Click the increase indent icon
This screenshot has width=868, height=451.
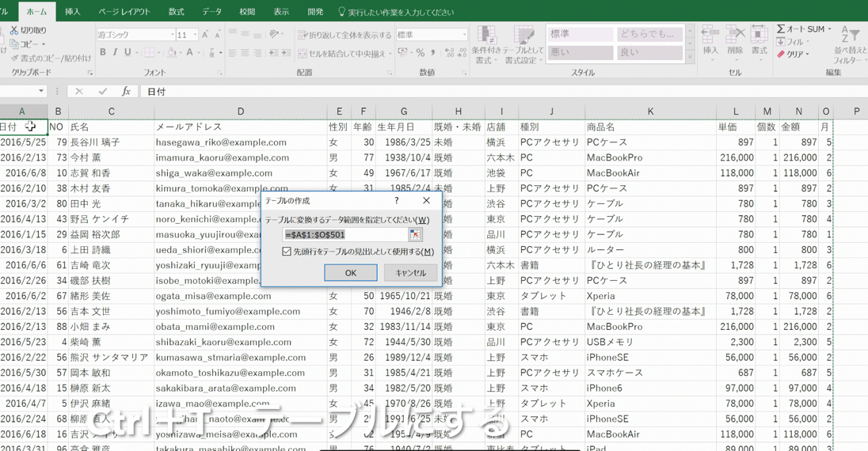click(x=286, y=53)
